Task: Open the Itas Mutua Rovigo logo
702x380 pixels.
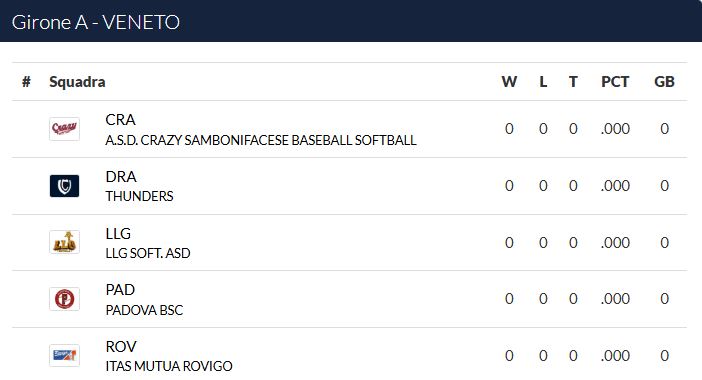Action: [64, 355]
